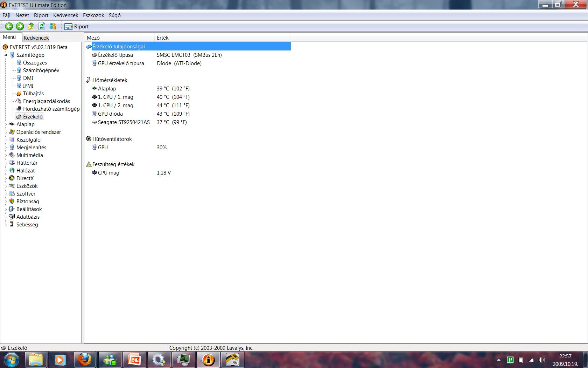Click the green Back arrow toolbar icon

click(9, 26)
